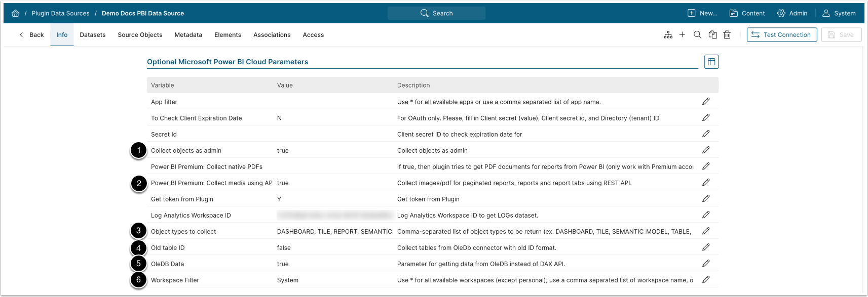The width and height of the screenshot is (868, 297).
Task: Open the Admin menu
Action: 792,13
